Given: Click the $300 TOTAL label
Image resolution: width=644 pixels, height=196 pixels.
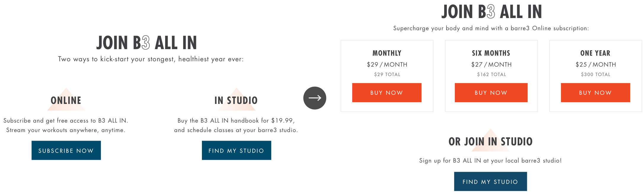Looking at the screenshot, I should tap(596, 75).
